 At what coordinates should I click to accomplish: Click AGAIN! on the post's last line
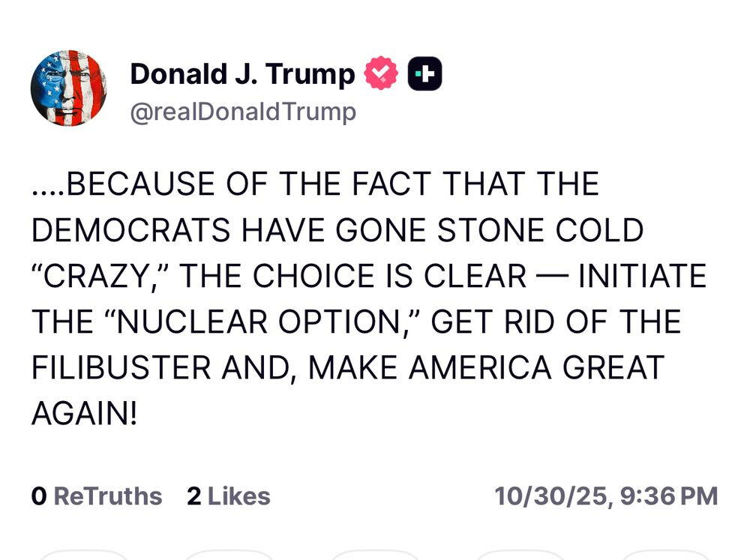tap(84, 413)
